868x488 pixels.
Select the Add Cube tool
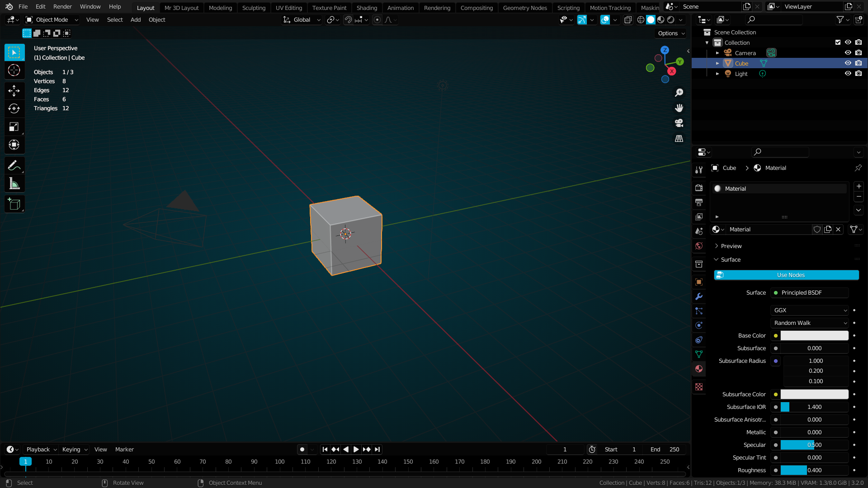tap(14, 204)
